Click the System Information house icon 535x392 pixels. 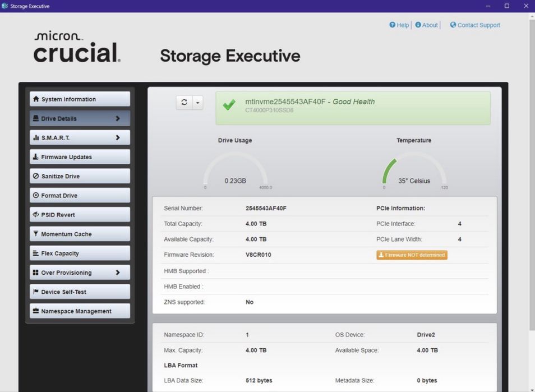click(36, 99)
